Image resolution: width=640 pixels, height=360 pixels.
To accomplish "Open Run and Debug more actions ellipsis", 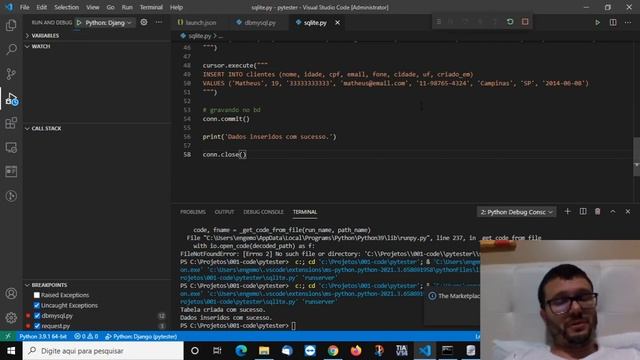I will click(x=159, y=22).
